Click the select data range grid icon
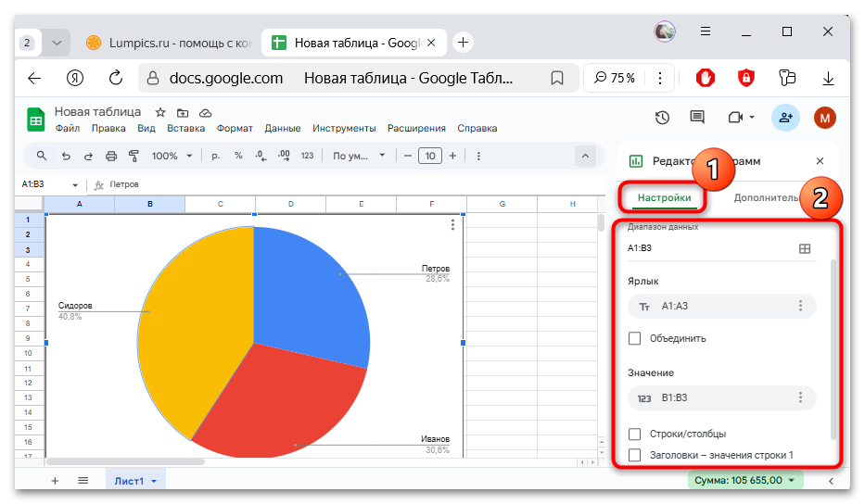865x504 pixels. (x=805, y=248)
